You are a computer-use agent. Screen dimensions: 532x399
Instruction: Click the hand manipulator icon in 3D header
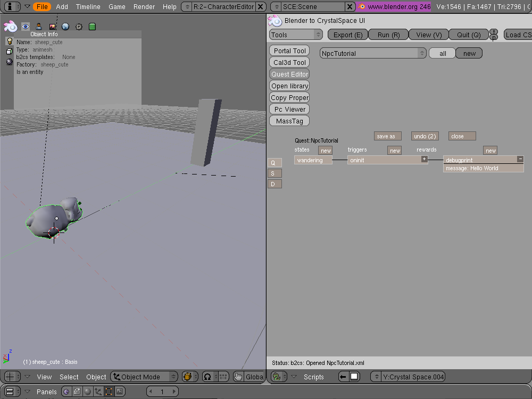tap(238, 377)
